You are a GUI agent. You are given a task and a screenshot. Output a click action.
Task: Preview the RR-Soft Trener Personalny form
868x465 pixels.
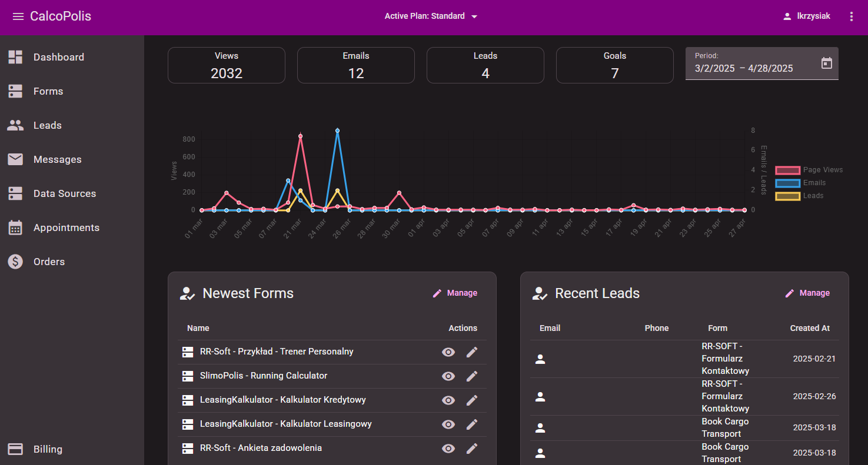pyautogui.click(x=448, y=352)
